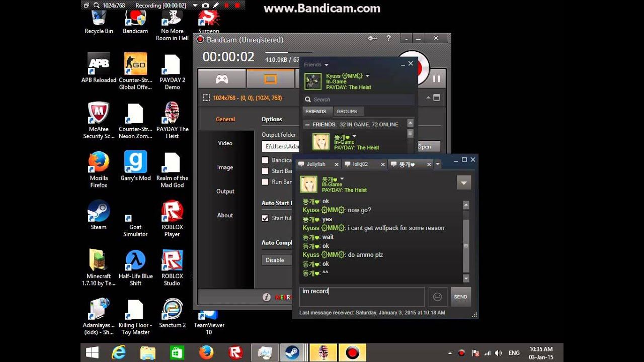Viewport: 644px width, 362px height.
Task: Select the Counter-Strike Global Offensive desktop icon
Action: pos(135,71)
